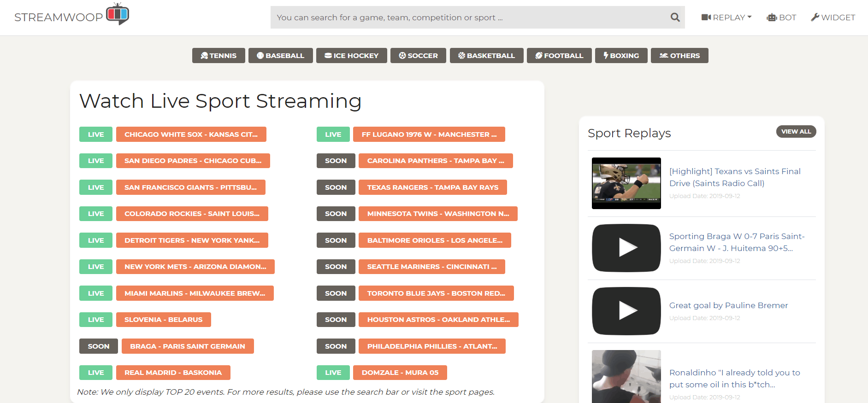Open Colorado Rockies - Saint Louis stream
This screenshot has height=403, width=868.
pyautogui.click(x=192, y=214)
